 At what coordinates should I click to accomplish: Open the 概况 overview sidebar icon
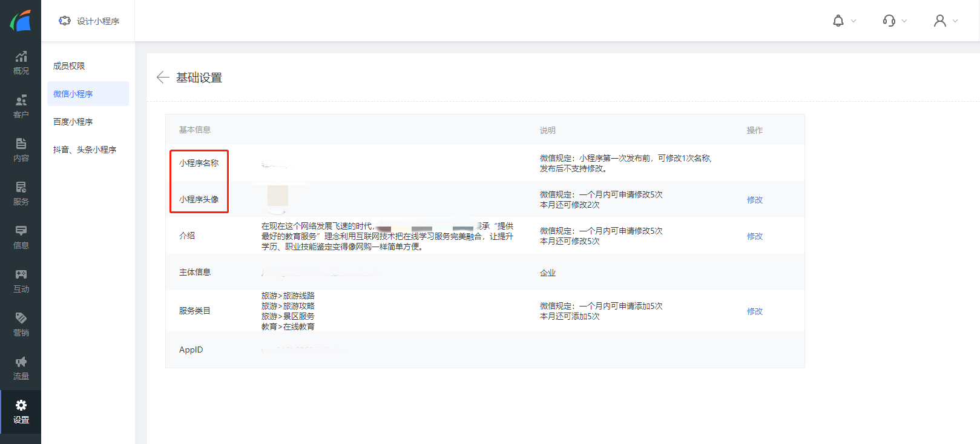21,62
